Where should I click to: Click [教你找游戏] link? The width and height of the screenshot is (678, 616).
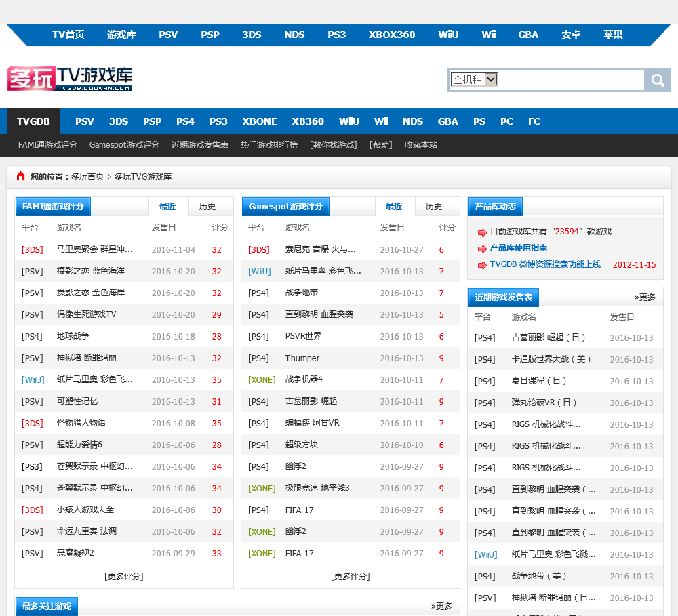(334, 145)
